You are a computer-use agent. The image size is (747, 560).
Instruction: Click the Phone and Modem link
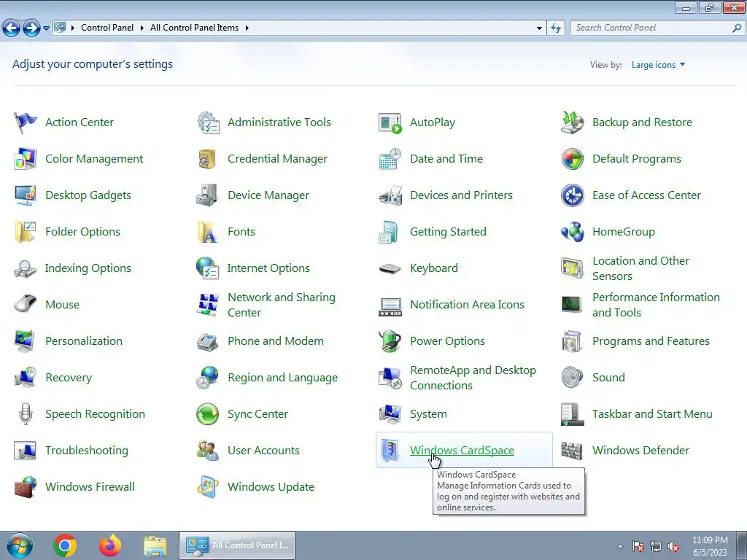pos(275,341)
